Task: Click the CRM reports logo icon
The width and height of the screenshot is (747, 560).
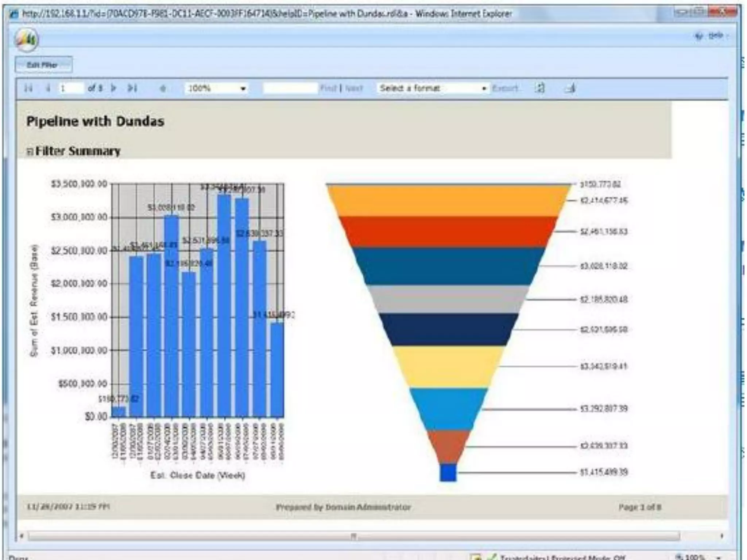Action: tap(26, 39)
